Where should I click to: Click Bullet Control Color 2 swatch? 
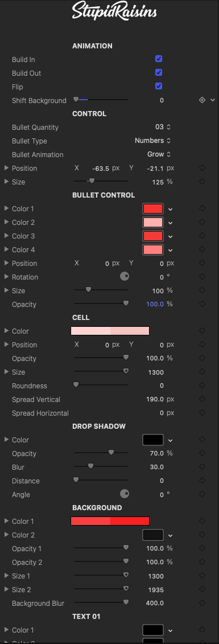coord(153,222)
